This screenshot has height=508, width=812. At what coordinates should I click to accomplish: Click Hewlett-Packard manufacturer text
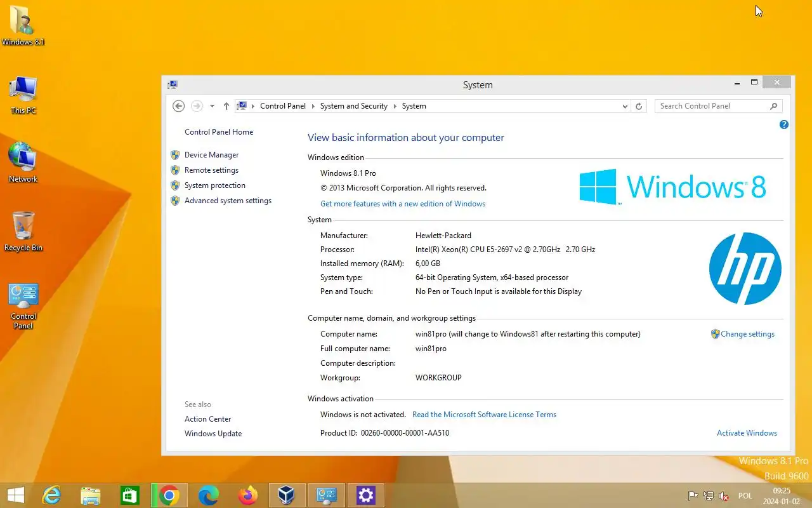tap(443, 236)
